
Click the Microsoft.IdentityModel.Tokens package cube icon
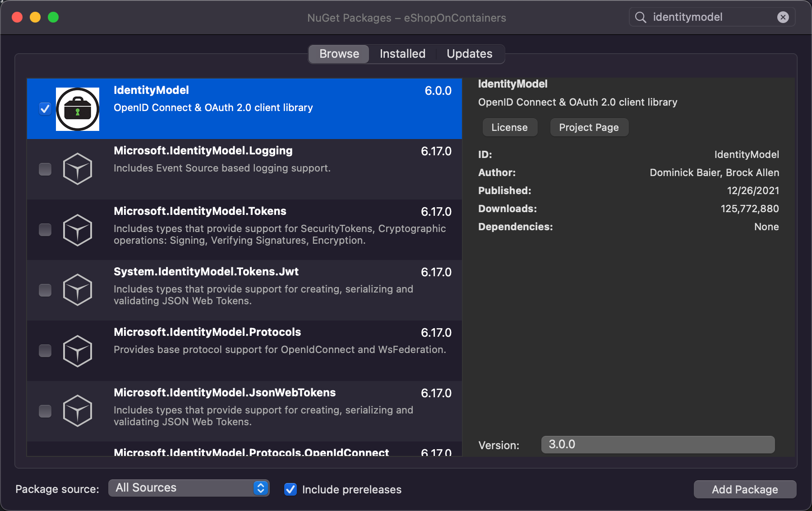point(78,230)
